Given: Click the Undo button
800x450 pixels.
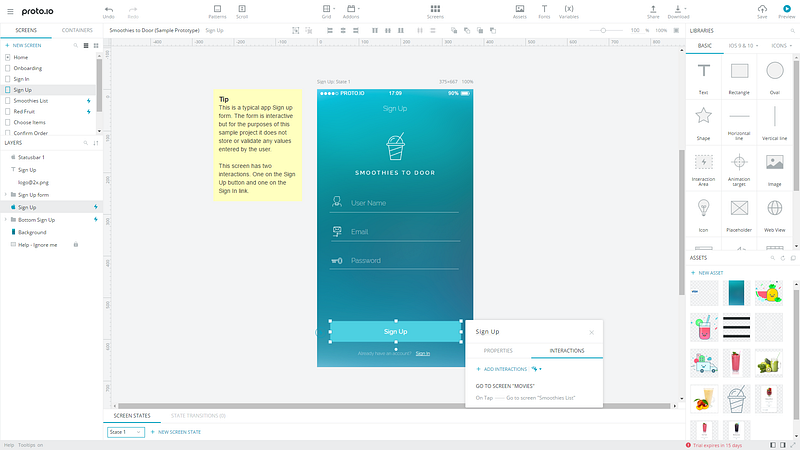Looking at the screenshot, I should (109, 12).
